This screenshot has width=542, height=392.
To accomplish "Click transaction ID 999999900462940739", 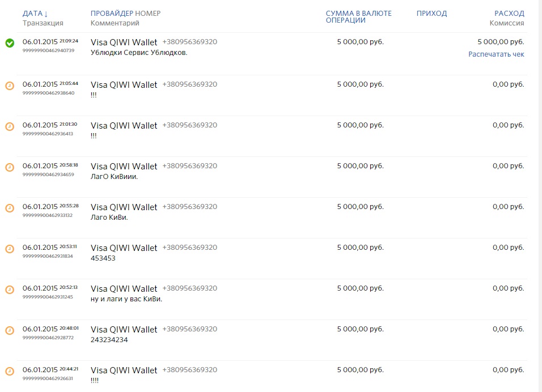I will [48, 50].
